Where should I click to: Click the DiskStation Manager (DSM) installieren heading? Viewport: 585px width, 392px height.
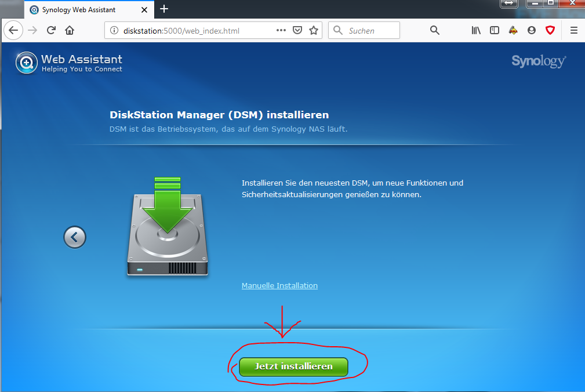click(x=219, y=115)
